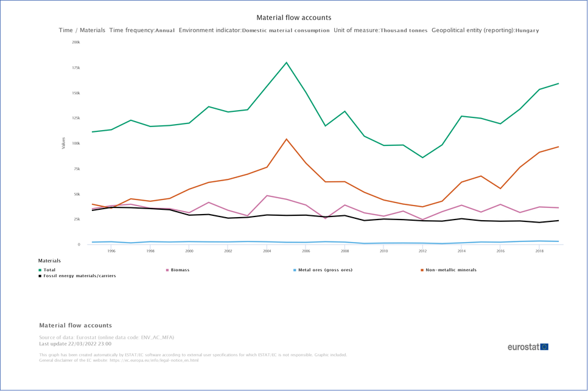Viewport: 588px width, 391px height.
Task: Select the Non-metallic minerals peak at 2005
Action: [286, 139]
